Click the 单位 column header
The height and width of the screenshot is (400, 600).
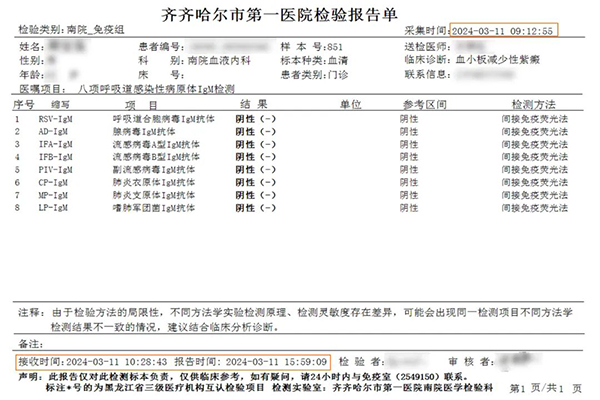click(x=351, y=104)
